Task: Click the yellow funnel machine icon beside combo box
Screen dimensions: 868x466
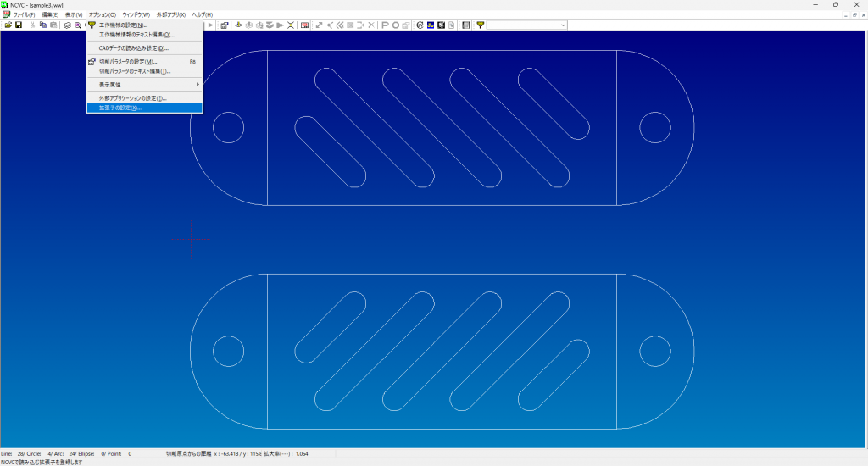Action: click(480, 25)
